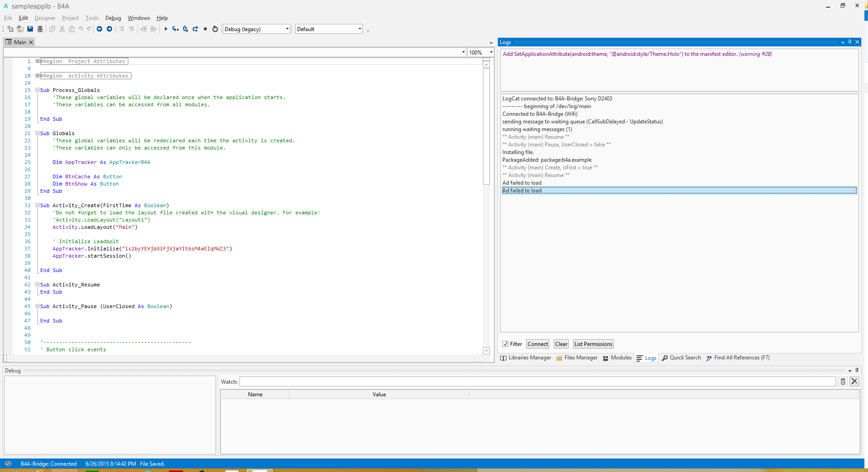Screen dimensions: 868x472
Task: Collapse the Sub Process_Globals code block
Action: pos(38,90)
